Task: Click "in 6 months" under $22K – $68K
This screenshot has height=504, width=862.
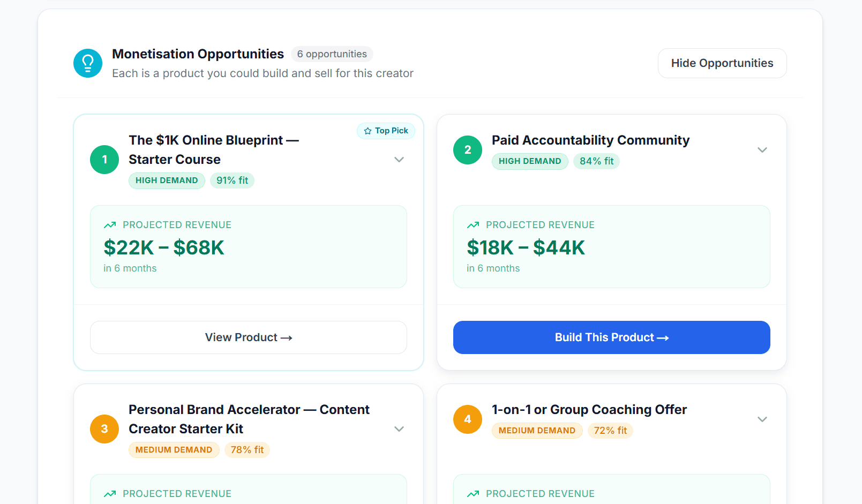Action: (130, 268)
